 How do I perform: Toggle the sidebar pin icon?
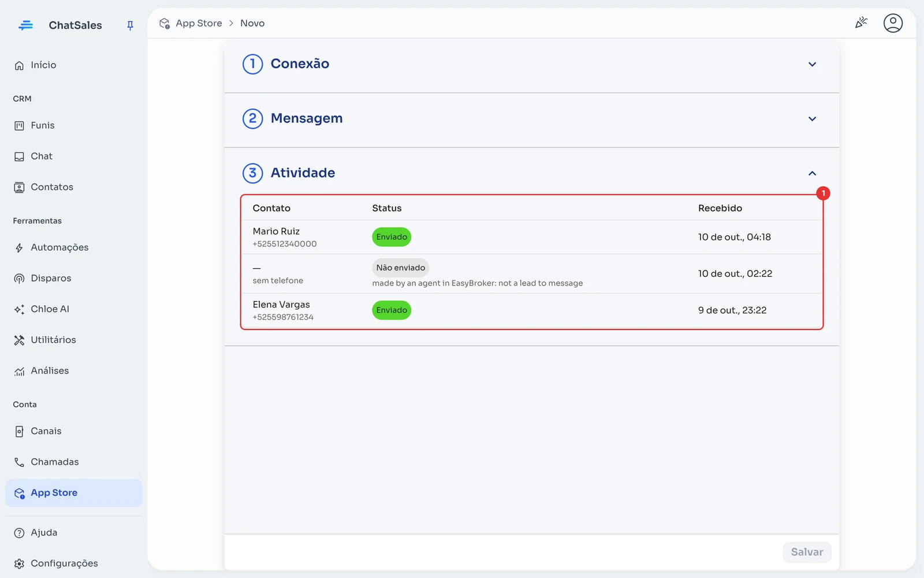tap(130, 25)
